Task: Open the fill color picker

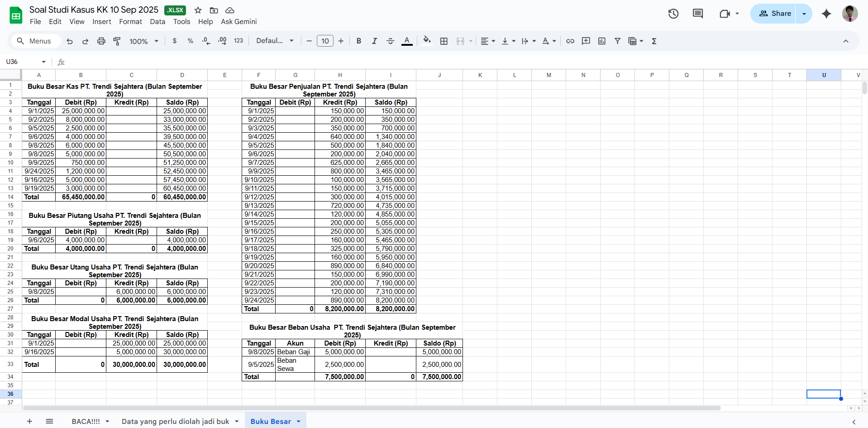Action: tap(427, 41)
